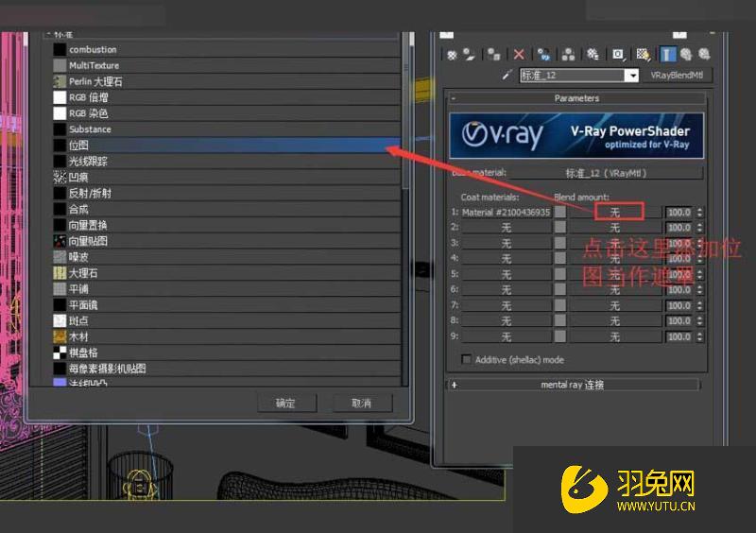Click Assign Material to Selection icon
Image resolution: width=756 pixels, height=533 pixels.
(x=493, y=55)
